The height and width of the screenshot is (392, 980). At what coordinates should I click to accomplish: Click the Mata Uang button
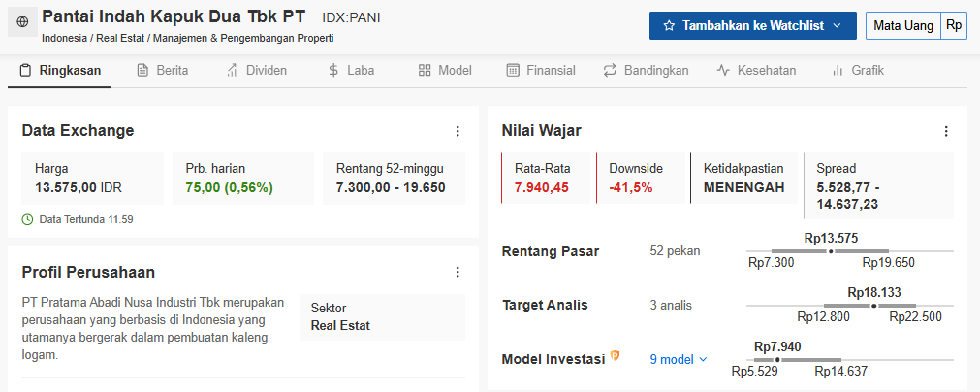pos(903,25)
